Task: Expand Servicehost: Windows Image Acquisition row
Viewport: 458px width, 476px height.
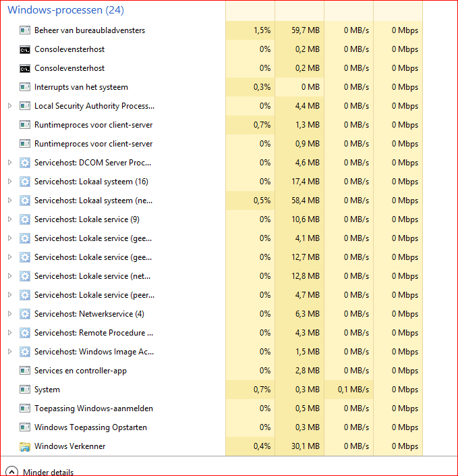Action: (9, 352)
